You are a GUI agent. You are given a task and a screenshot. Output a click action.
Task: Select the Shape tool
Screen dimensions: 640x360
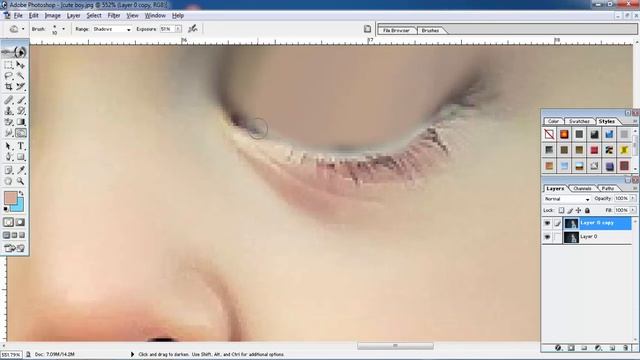pyautogui.click(x=20, y=157)
